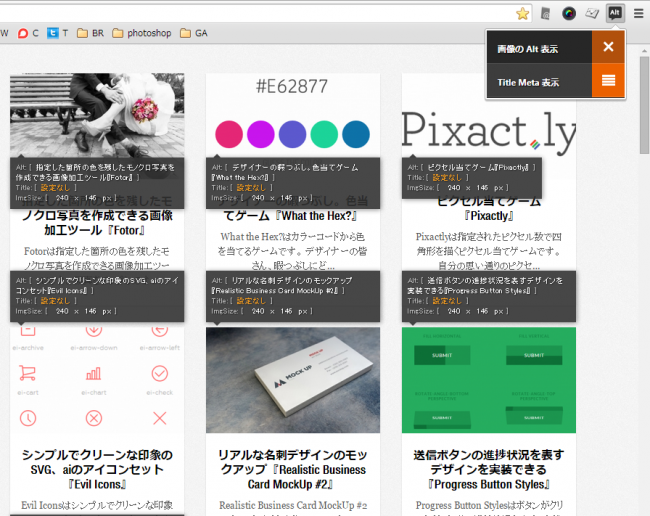650x516 pixels.
Task: Open the red C bookmark
Action: click(28, 33)
